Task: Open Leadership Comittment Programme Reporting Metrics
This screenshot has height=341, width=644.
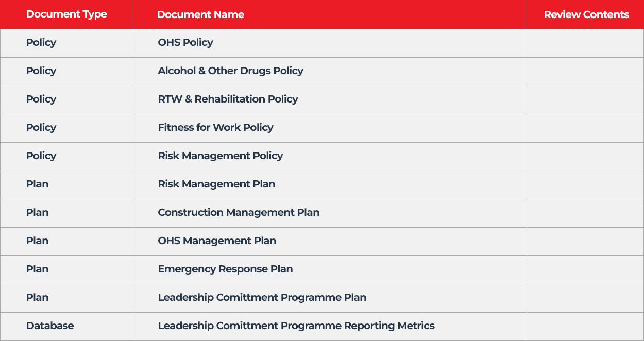Action: [x=296, y=326]
